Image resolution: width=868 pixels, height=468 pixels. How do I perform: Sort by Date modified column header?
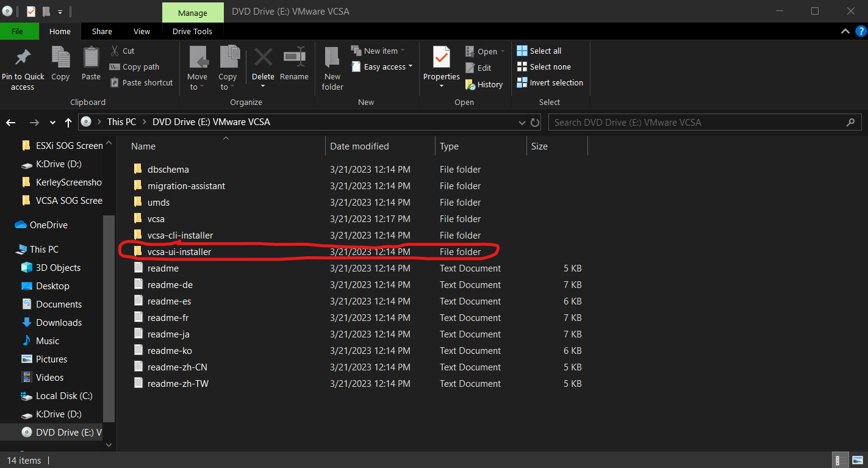click(380, 146)
